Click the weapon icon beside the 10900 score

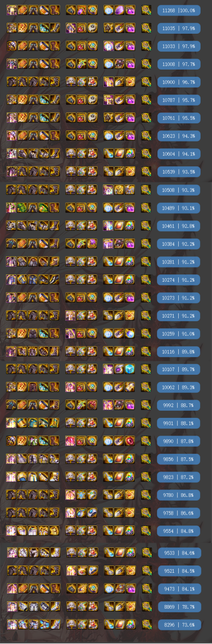[x=146, y=82]
